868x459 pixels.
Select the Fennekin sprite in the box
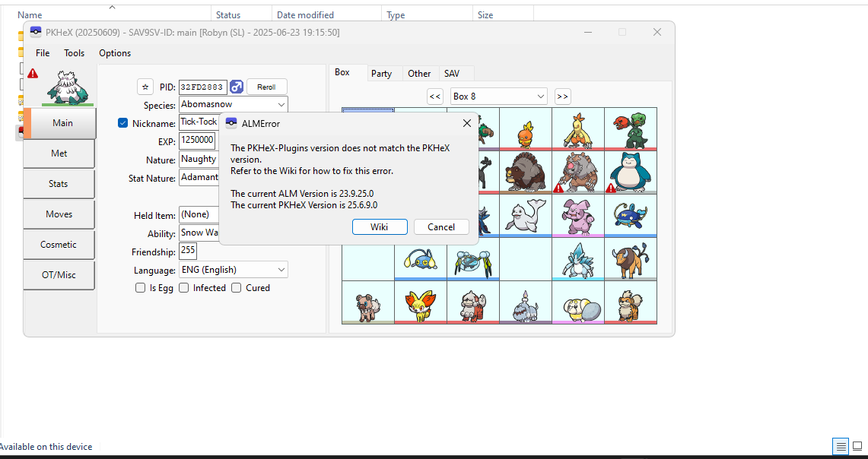click(420, 302)
